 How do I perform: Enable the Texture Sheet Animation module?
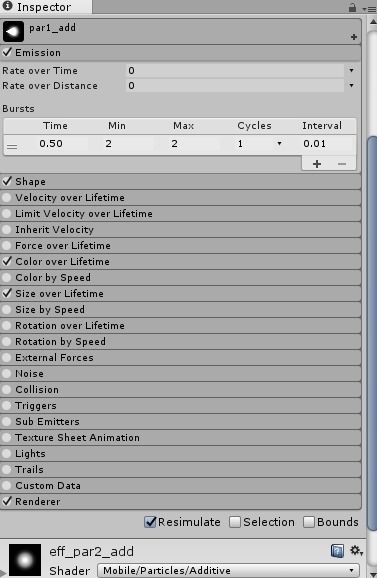pyautogui.click(x=6, y=438)
